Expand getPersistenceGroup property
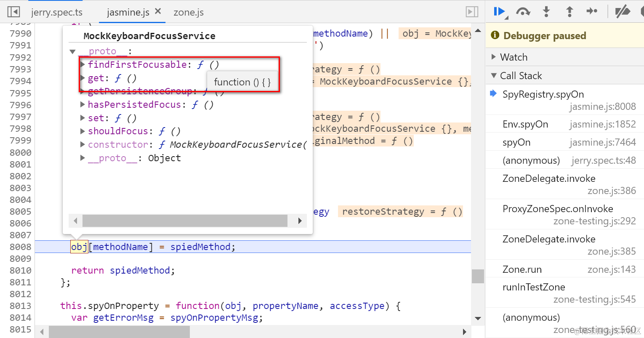The height and width of the screenshot is (338, 644). (83, 91)
